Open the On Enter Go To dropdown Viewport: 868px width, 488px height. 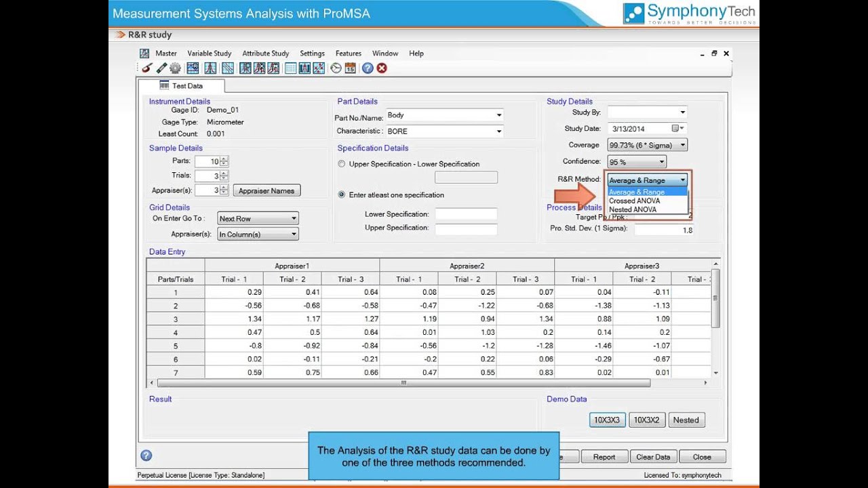coord(258,218)
